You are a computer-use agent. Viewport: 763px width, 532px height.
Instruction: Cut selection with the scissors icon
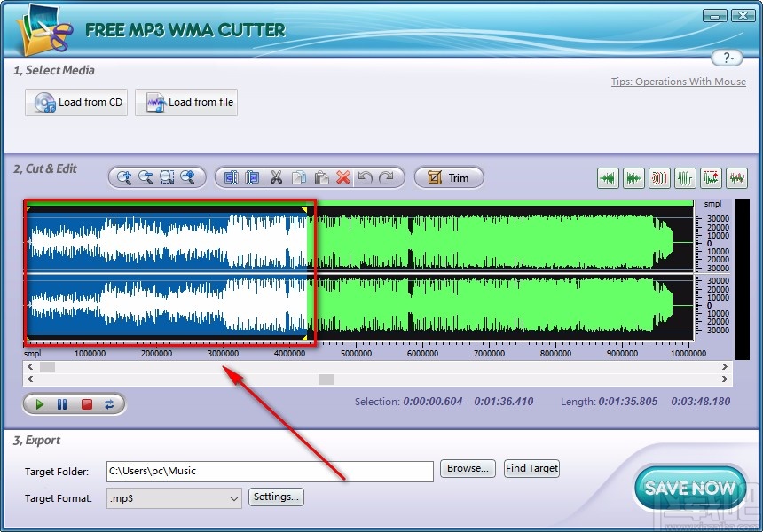click(x=276, y=177)
